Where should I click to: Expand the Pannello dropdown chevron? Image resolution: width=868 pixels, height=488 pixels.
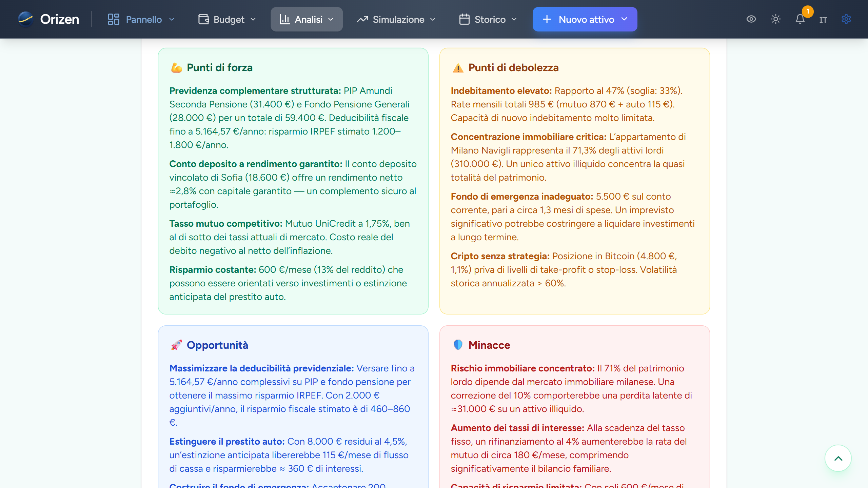coord(172,19)
